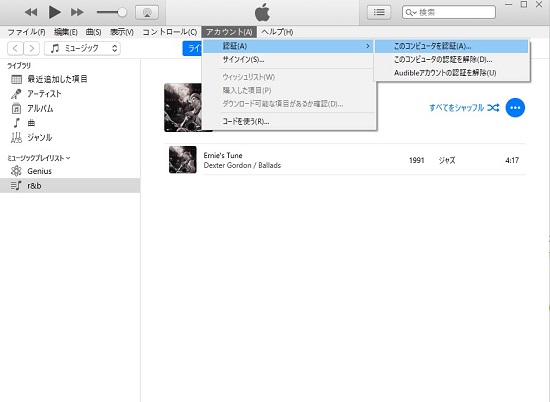Open the ヘルプ(H) menu
The image size is (550, 402).
(x=277, y=32)
